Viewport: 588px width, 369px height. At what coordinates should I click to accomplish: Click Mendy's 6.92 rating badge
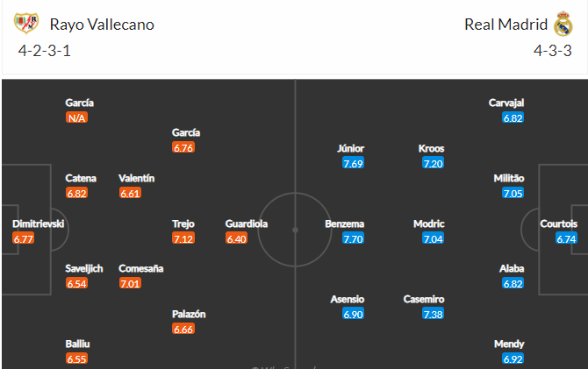[513, 359]
